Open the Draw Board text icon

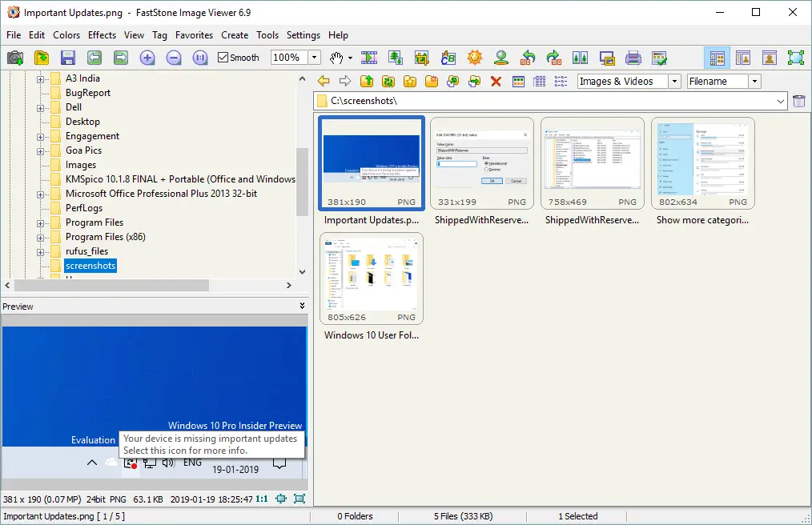point(448,58)
